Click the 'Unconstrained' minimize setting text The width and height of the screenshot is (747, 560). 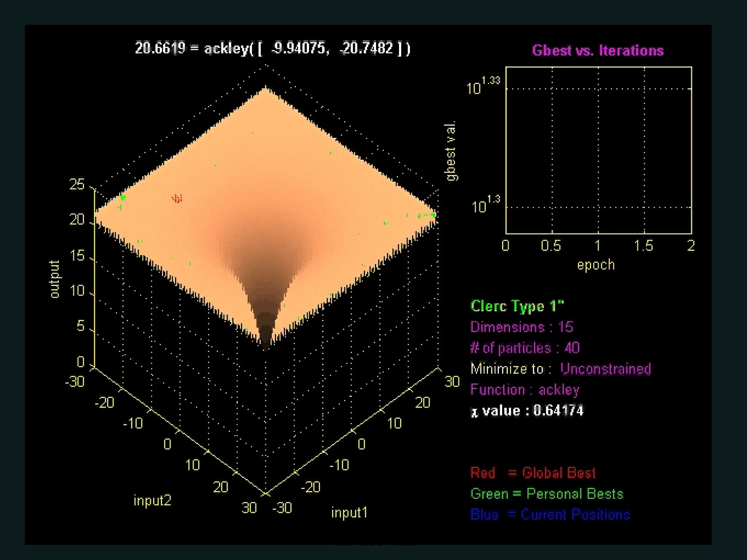[605, 369]
